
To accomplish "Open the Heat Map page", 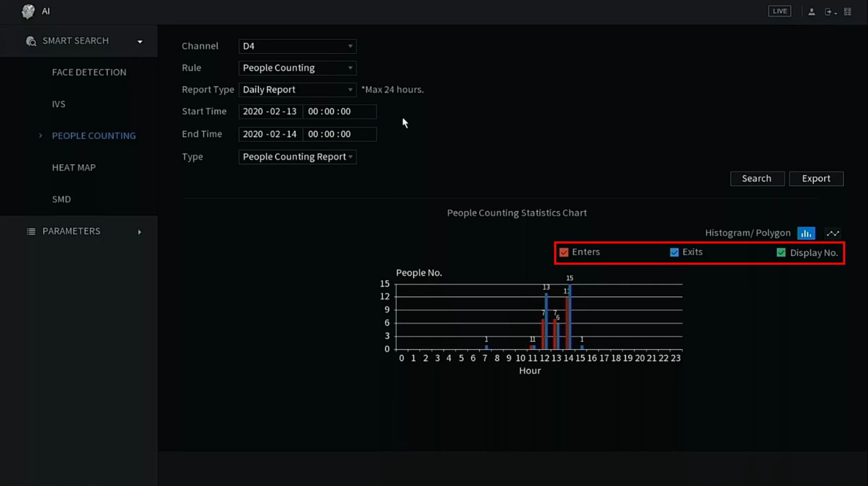I will [74, 168].
